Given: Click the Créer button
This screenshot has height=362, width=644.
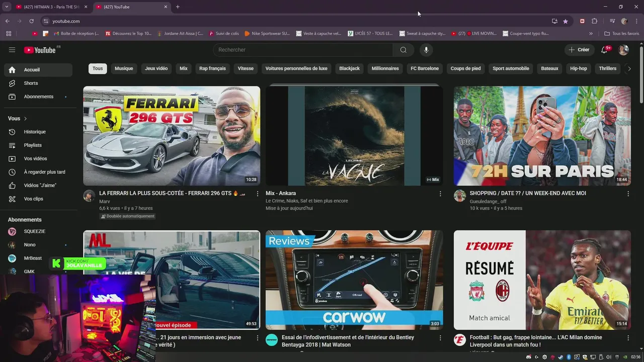Looking at the screenshot, I should (579, 50).
